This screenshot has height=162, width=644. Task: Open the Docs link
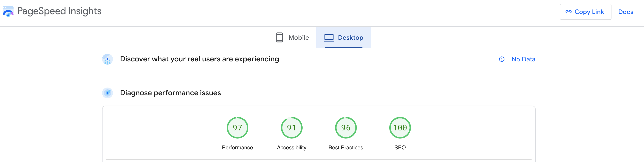625,12
